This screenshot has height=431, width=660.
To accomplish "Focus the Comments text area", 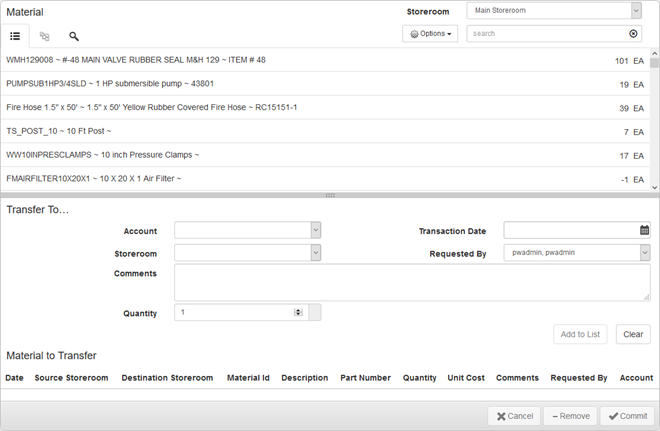I will click(x=411, y=282).
